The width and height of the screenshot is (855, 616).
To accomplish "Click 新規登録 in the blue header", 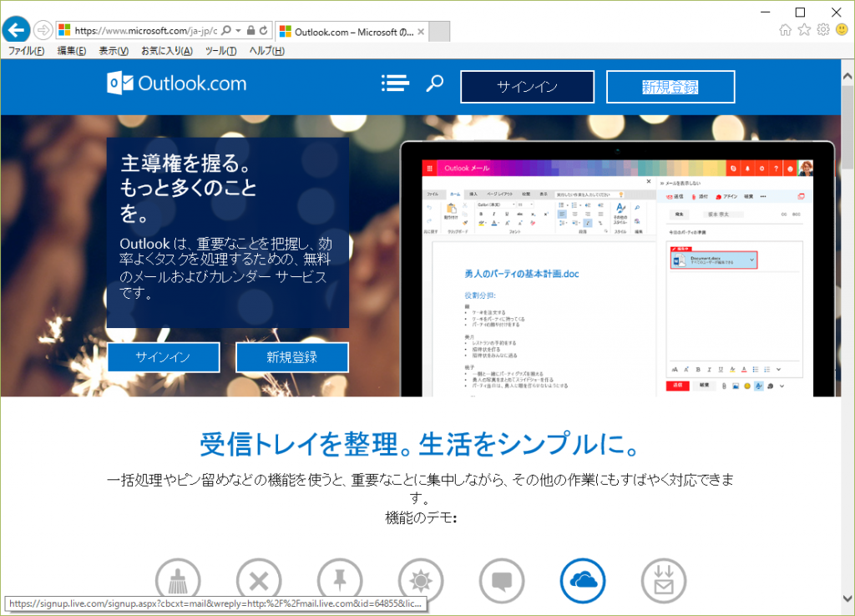I will 670,87.
